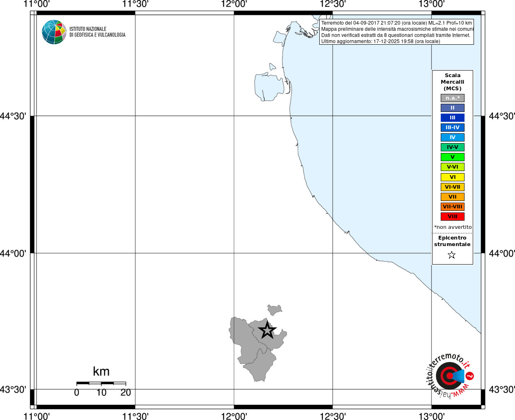
Task: Click the left 44°30' latitude label
Action: [x=13, y=116]
